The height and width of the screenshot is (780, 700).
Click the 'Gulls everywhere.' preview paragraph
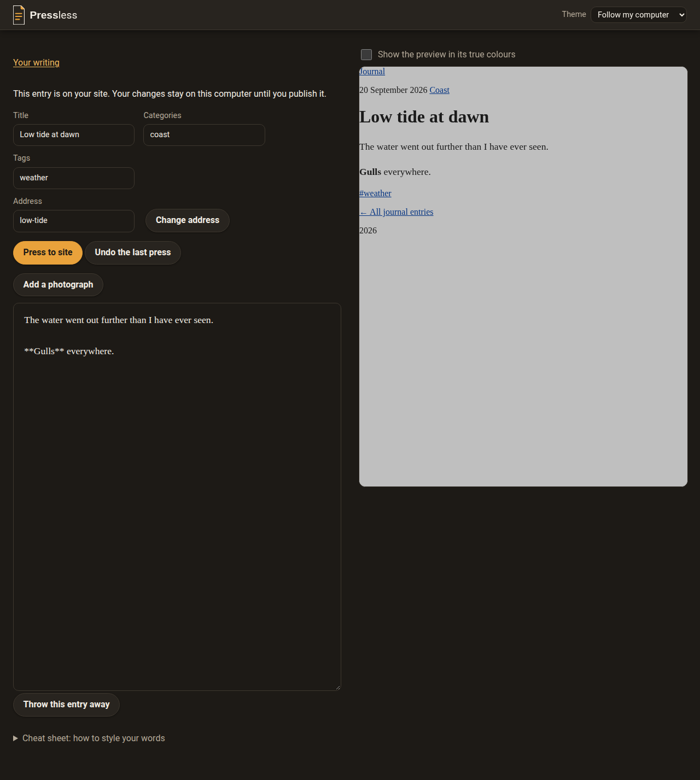395,172
